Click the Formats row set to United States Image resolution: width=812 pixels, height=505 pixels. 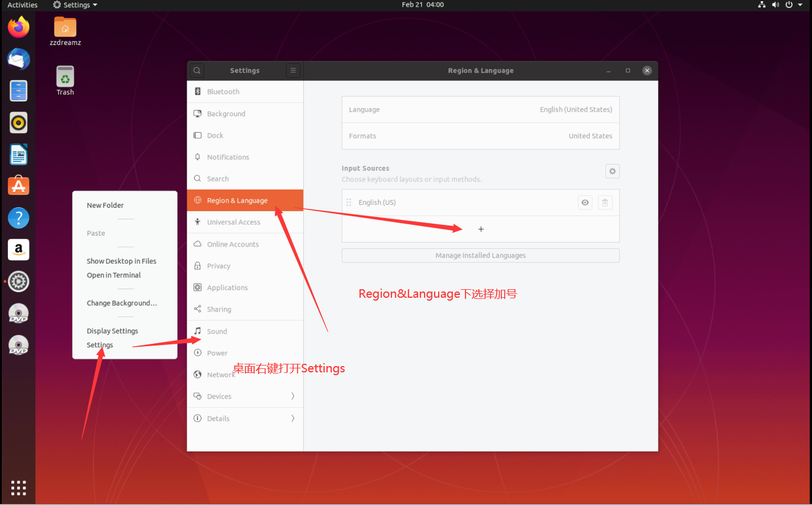481,136
